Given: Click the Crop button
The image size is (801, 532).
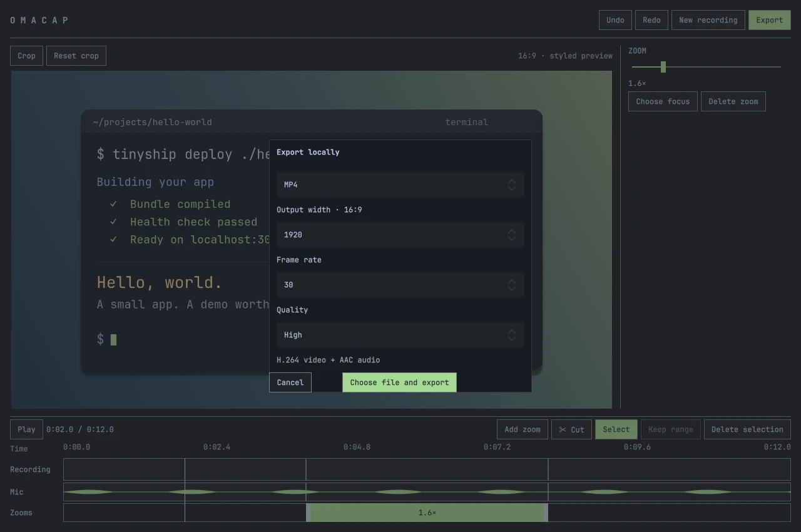Looking at the screenshot, I should click(26, 56).
